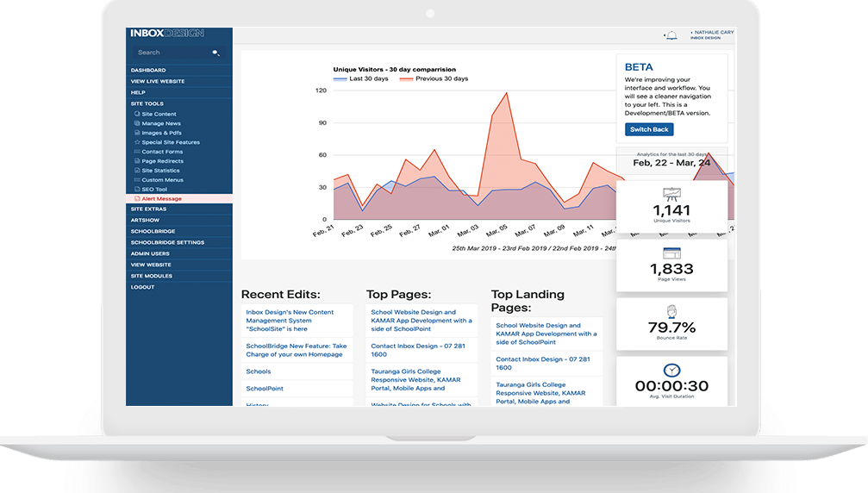The width and height of the screenshot is (868, 493).
Task: Open Top Landing Pages Contact Inbox Design link
Action: tap(543, 364)
